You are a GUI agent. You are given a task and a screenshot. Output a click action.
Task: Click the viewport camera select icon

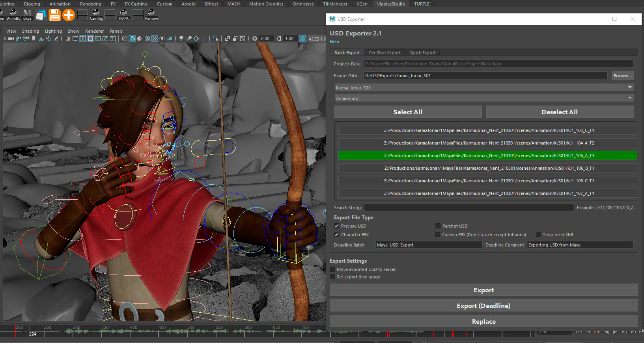point(11,39)
